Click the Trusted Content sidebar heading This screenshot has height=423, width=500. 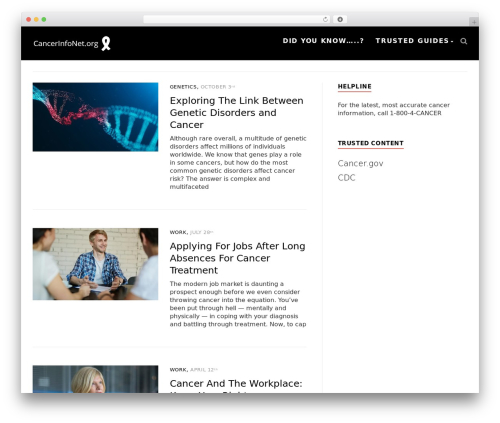point(371,143)
